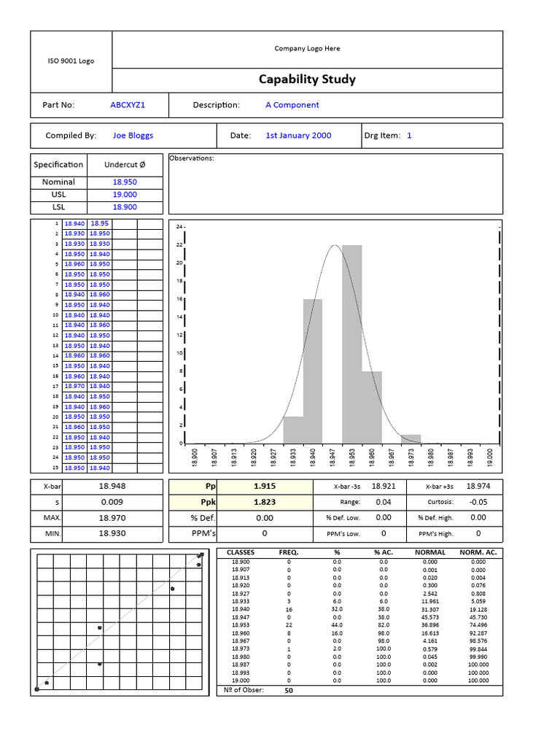Click the CLASSES column header

241,553
